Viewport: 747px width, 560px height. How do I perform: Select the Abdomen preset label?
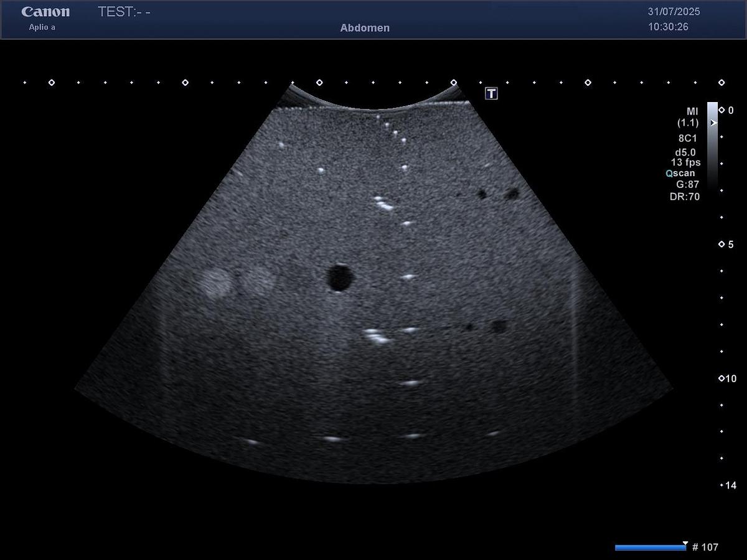(365, 28)
